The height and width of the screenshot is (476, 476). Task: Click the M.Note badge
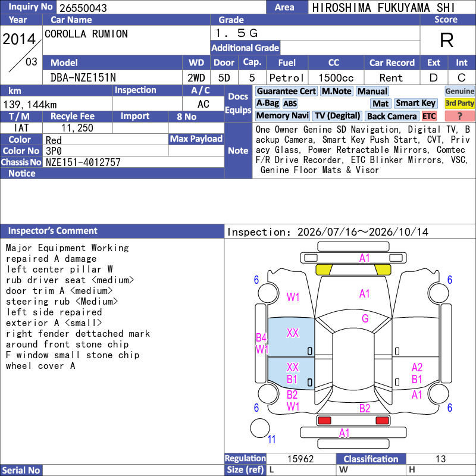pyautogui.click(x=336, y=91)
